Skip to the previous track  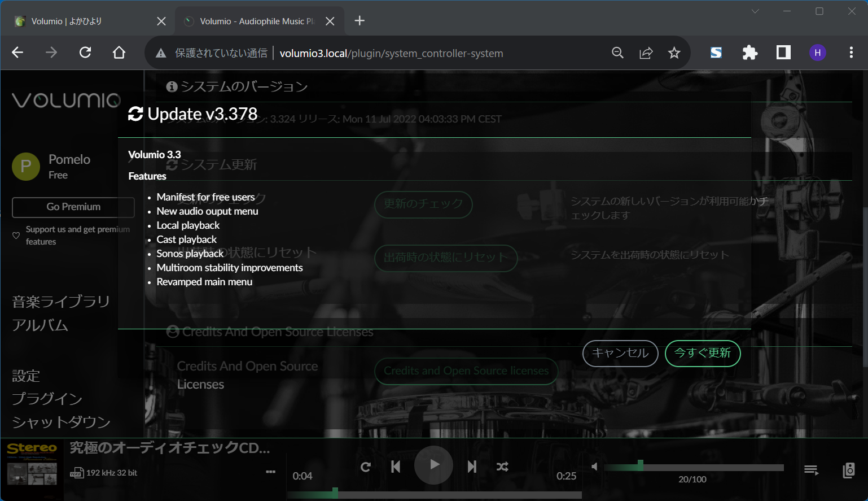click(396, 466)
